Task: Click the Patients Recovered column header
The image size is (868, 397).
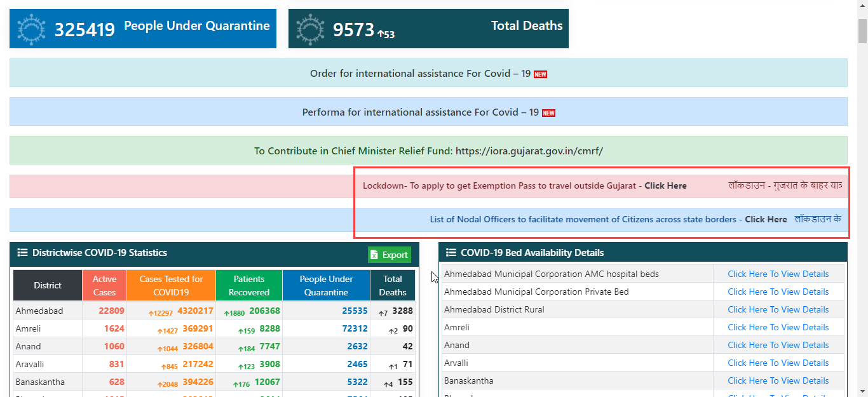Action: coord(249,285)
